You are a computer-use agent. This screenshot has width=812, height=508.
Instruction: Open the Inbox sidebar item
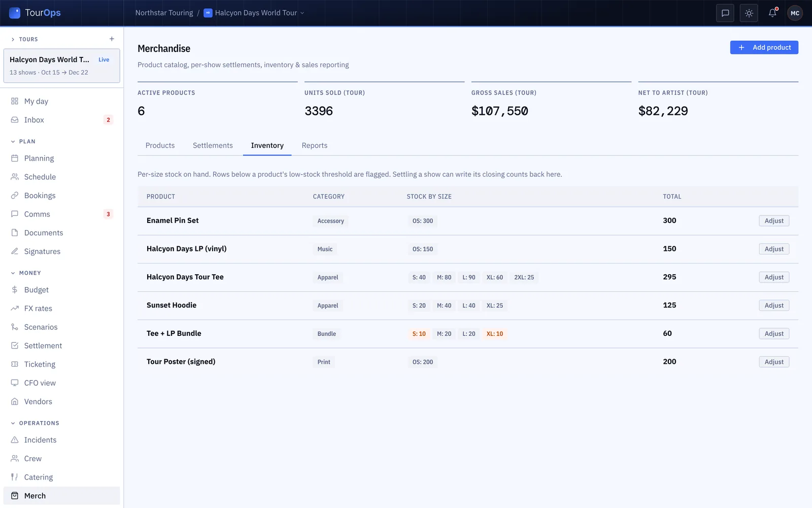(x=61, y=120)
